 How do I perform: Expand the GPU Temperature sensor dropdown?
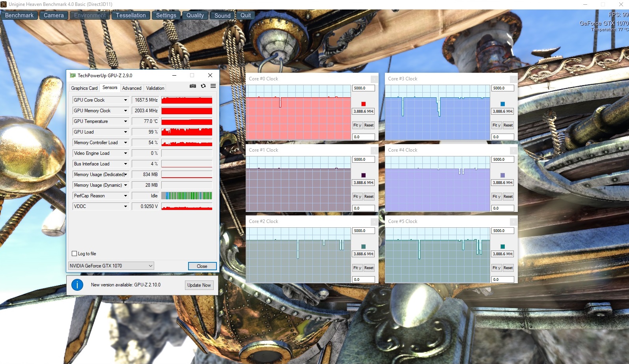[125, 121]
